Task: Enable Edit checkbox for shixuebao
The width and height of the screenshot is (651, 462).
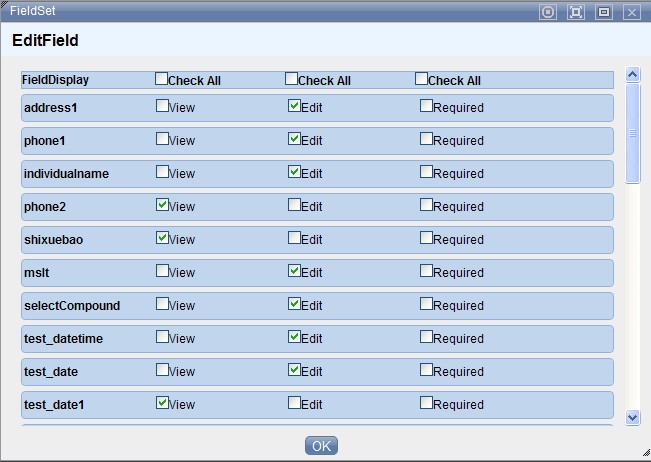Action: click(x=294, y=238)
